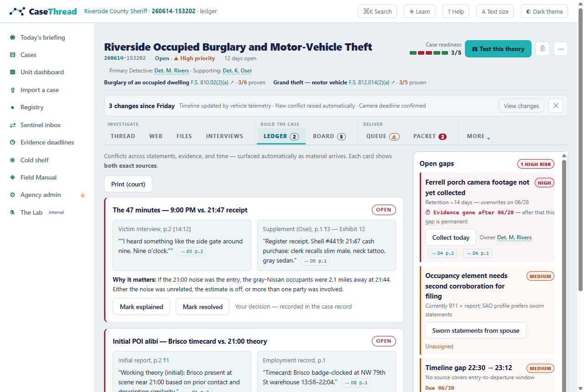Screen dimensions: 584x392
Task: Click the copy icon beside Test this theory
Action: click(542, 49)
